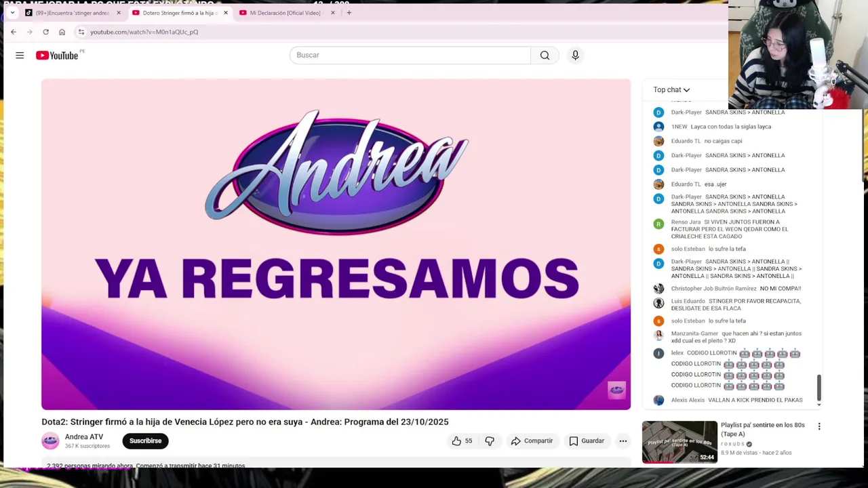Click the live chat scrollbar

pyautogui.click(x=818, y=388)
